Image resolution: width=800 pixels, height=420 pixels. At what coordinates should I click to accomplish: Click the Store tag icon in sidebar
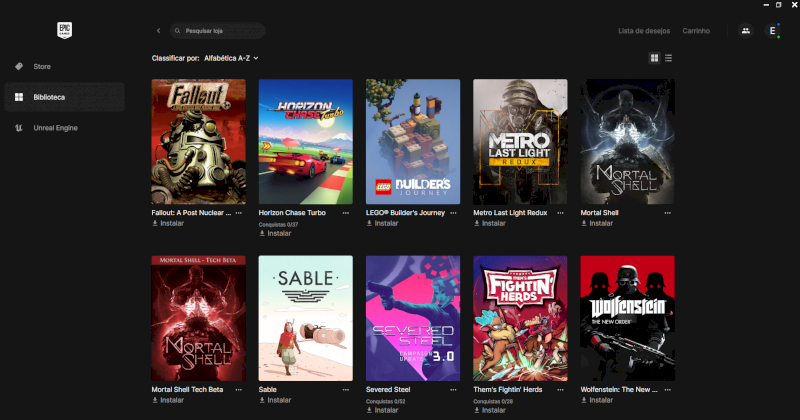click(x=19, y=67)
